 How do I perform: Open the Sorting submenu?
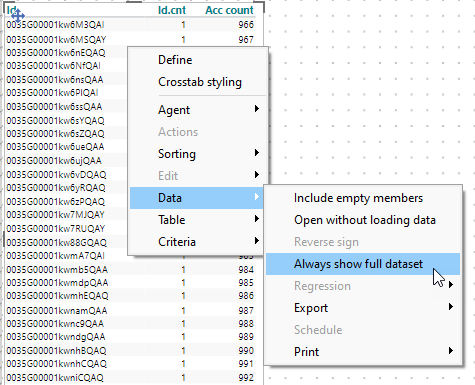198,154
